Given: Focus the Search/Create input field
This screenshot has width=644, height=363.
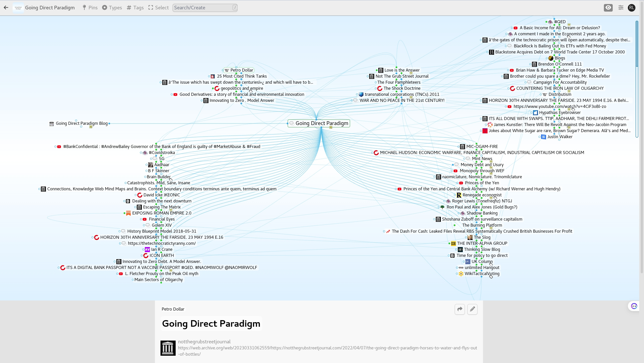Looking at the screenshot, I should coord(205,8).
